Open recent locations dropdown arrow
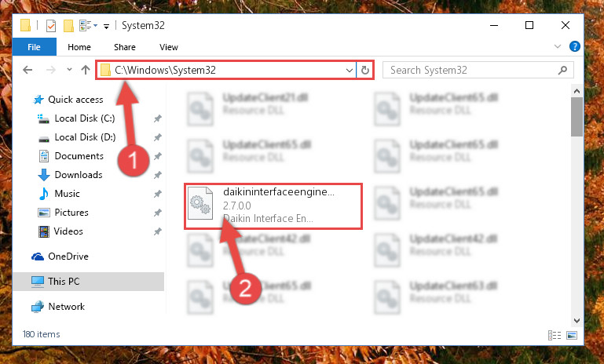 (69, 70)
